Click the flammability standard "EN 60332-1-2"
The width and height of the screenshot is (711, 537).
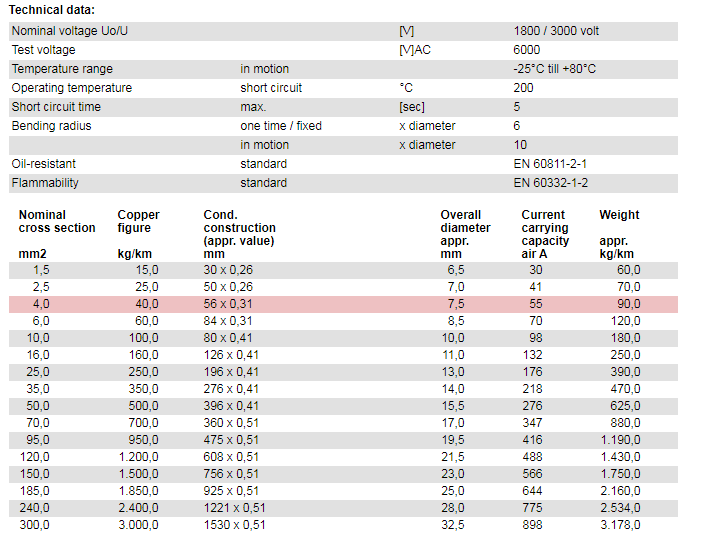(550, 183)
